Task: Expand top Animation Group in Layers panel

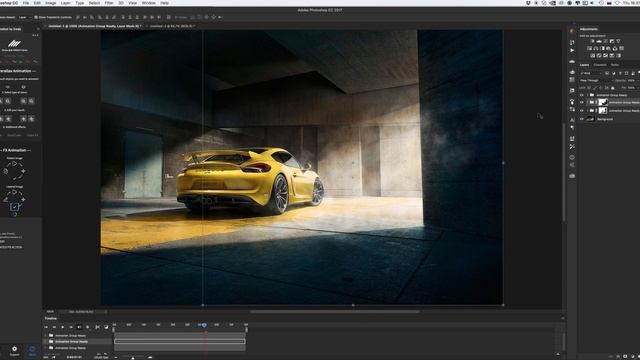Action: [x=587, y=95]
